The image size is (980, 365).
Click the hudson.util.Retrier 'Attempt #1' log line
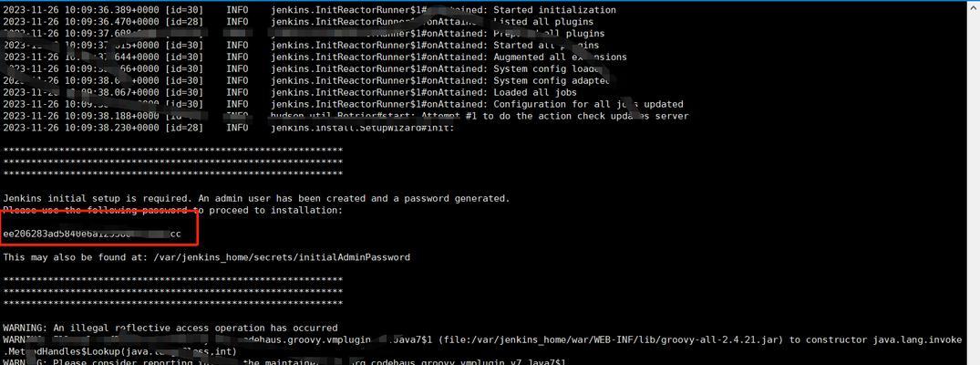pyautogui.click(x=346, y=117)
